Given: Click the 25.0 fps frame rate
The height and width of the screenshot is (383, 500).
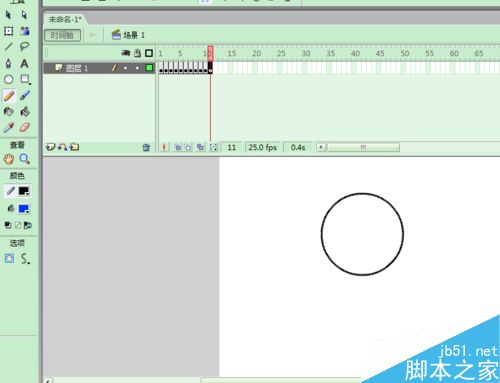Looking at the screenshot, I should tap(263, 147).
